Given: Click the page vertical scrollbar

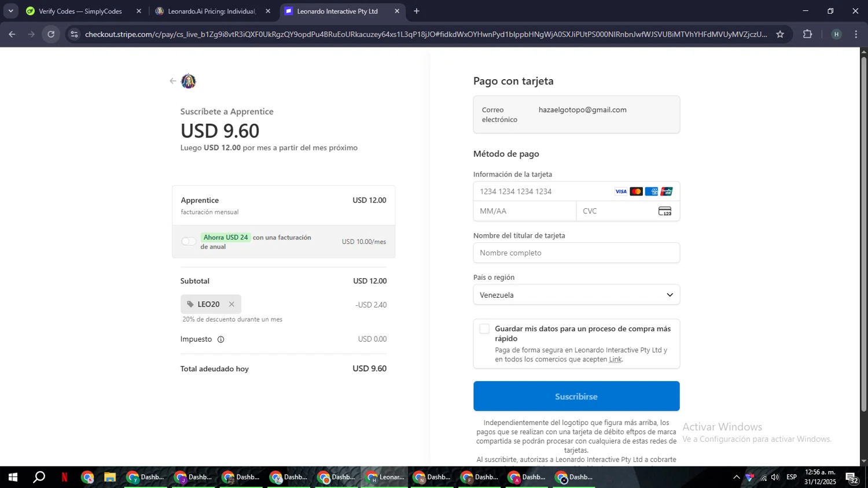Looking at the screenshot, I should point(864,234).
